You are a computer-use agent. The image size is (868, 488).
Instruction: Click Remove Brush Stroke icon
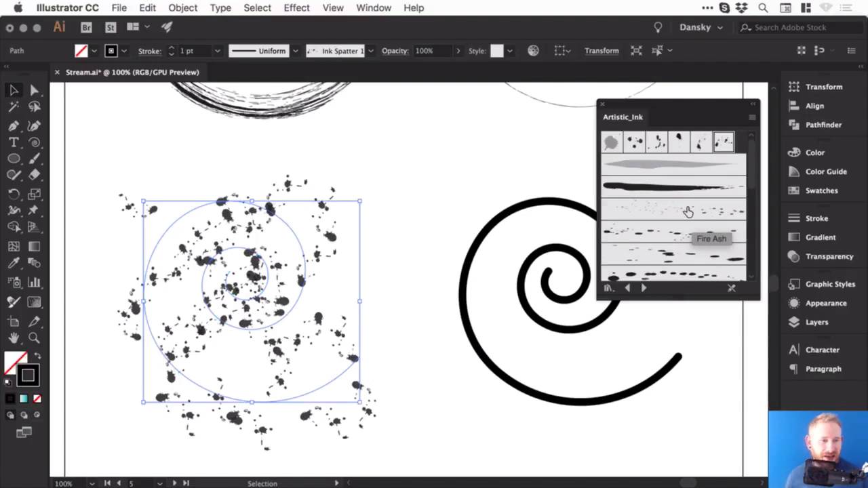coord(731,288)
